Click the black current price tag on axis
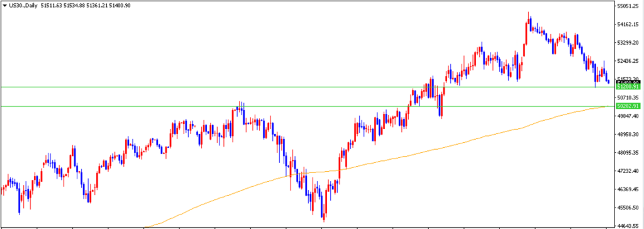 (x=628, y=82)
